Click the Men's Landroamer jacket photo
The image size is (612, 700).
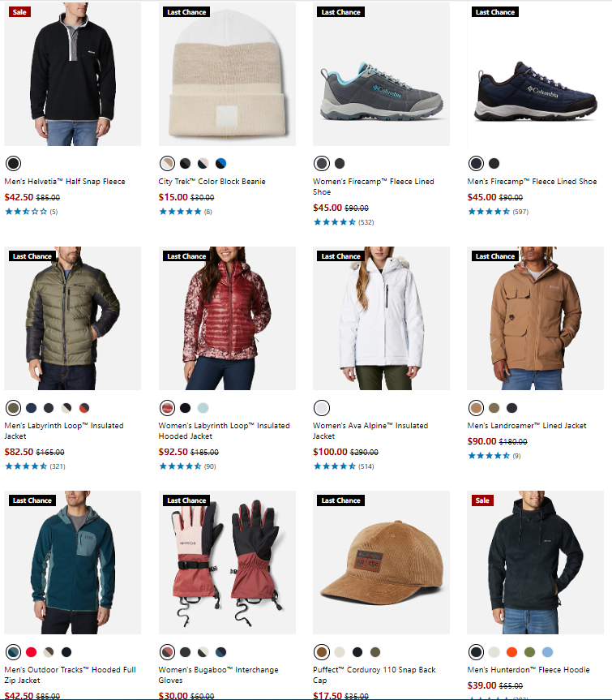click(535, 318)
